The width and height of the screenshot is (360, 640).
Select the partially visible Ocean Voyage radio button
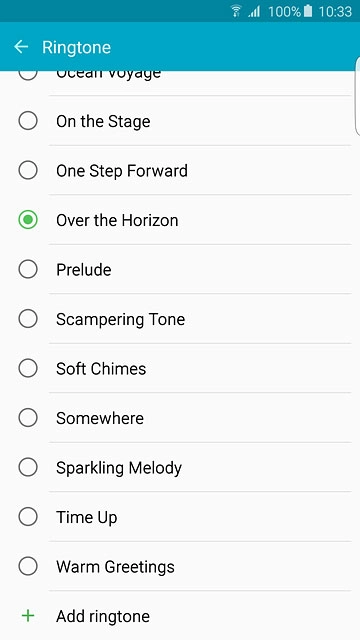pyautogui.click(x=28, y=76)
